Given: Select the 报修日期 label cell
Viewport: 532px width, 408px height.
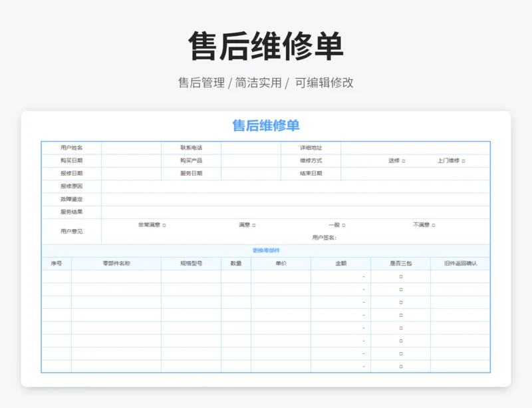Looking at the screenshot, I should point(71,174).
